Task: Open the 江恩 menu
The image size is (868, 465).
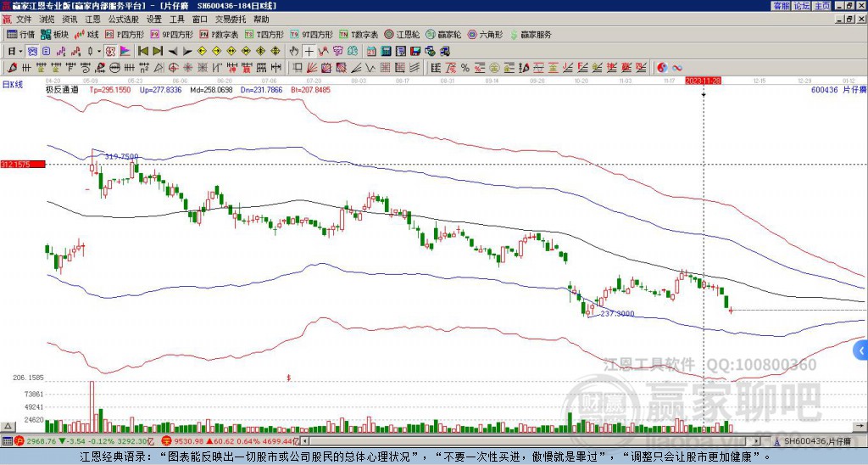Action: (x=92, y=20)
